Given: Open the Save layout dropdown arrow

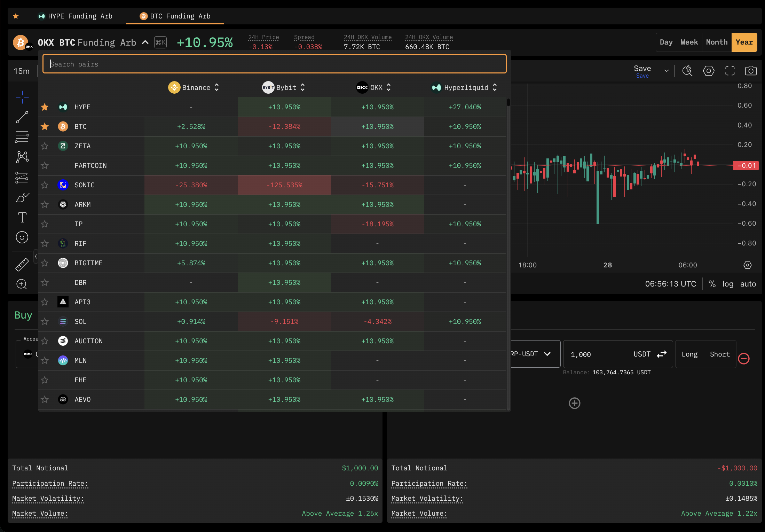Looking at the screenshot, I should 666,71.
